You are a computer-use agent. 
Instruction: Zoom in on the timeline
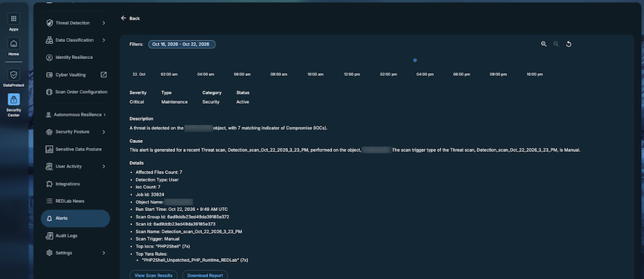coord(544,44)
